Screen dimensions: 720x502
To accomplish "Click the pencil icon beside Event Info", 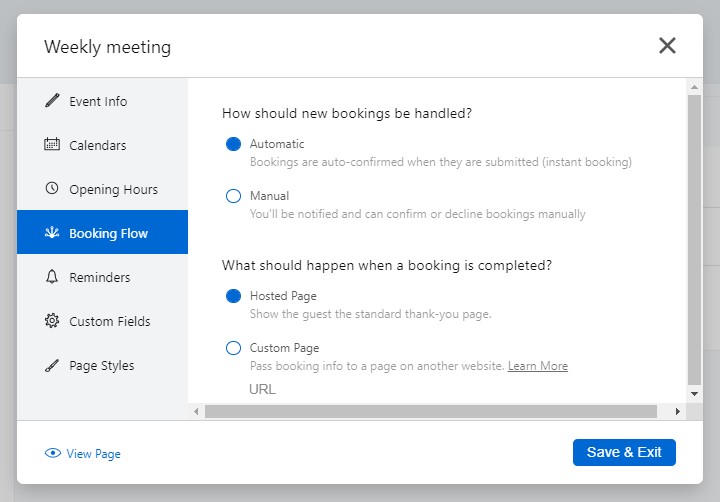I will (52, 101).
